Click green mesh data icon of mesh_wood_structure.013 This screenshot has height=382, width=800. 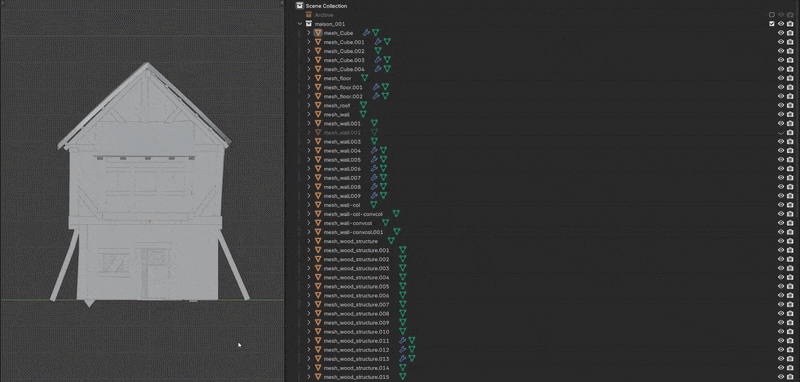[x=412, y=359]
